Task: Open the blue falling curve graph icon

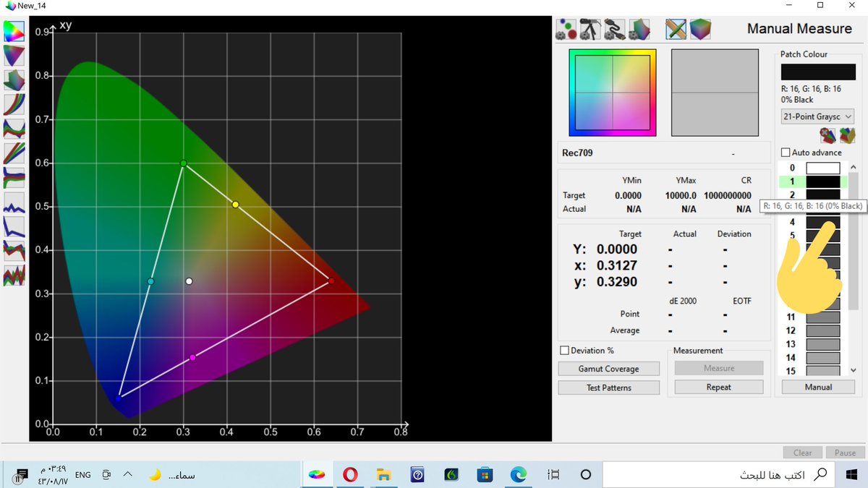Action: pos(14,227)
